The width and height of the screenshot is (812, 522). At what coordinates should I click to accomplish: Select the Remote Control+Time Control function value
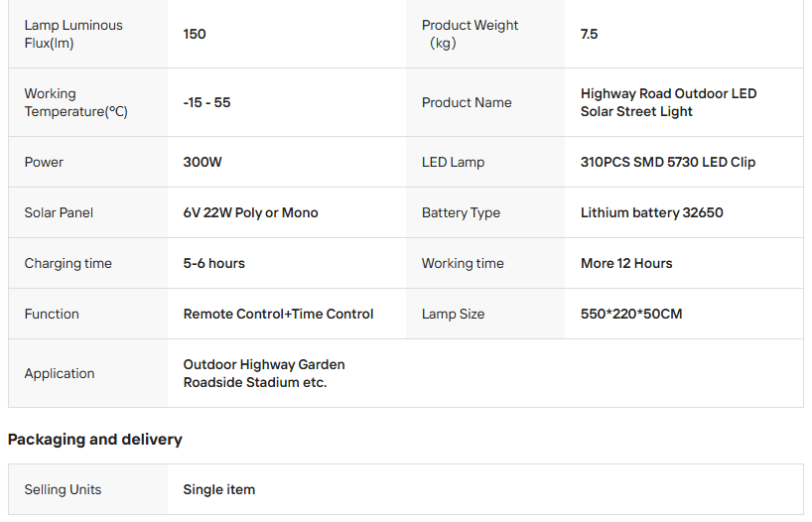(x=278, y=314)
